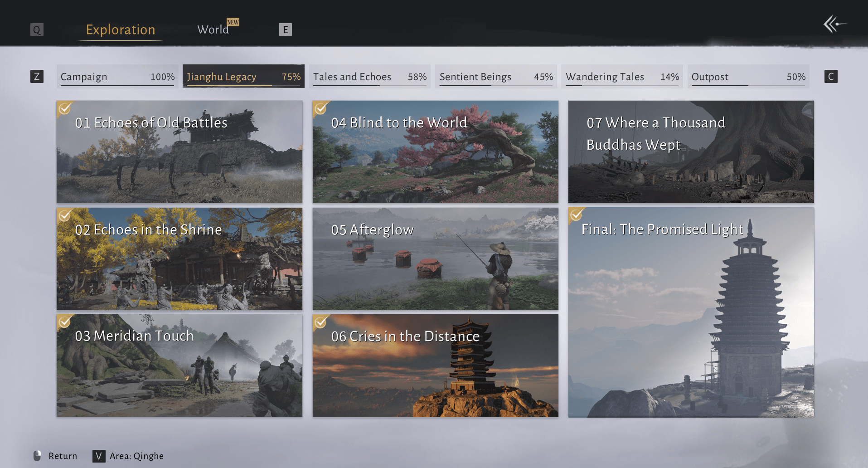The width and height of the screenshot is (868, 468).
Task: Select the Wandering Tales category tab
Action: (x=622, y=77)
